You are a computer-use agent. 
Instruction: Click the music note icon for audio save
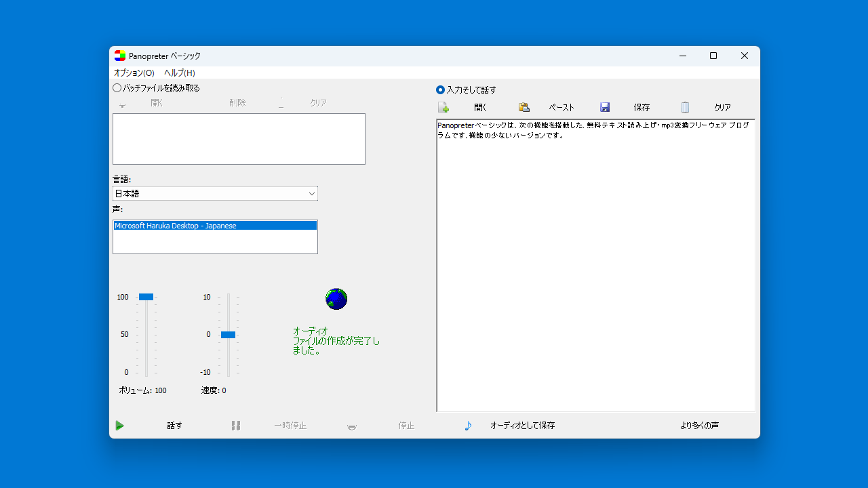click(x=468, y=426)
